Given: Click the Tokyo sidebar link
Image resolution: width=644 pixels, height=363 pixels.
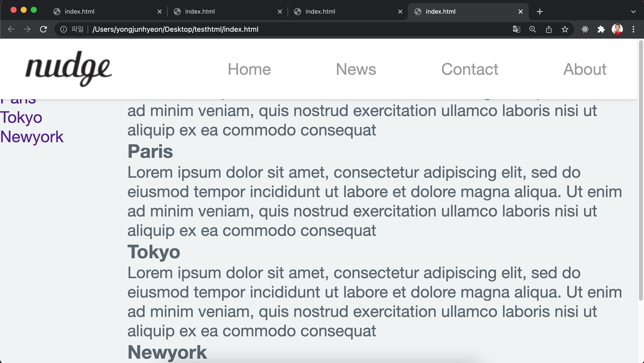Looking at the screenshot, I should 21,117.
